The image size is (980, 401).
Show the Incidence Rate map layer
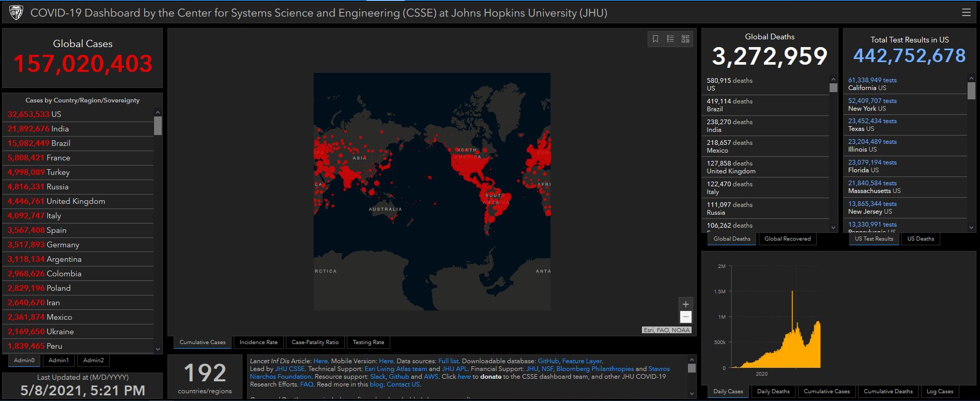258,342
